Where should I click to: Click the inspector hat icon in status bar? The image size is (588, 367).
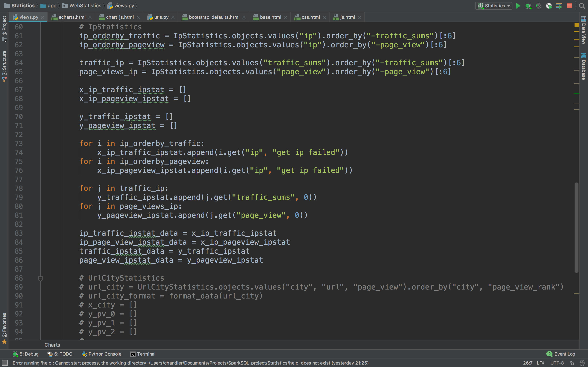click(x=582, y=363)
